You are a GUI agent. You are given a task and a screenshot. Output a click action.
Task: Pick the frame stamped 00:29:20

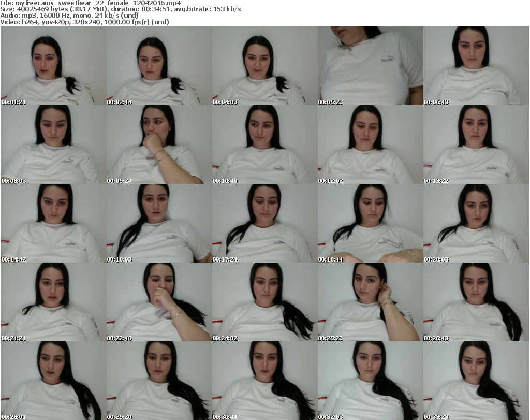click(159, 381)
